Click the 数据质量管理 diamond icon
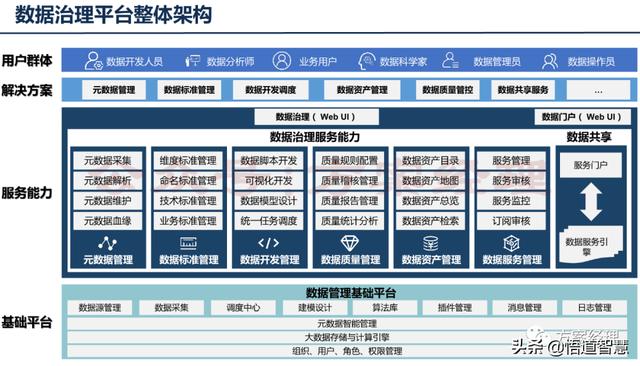Image resolution: width=640 pixels, height=366 pixels. 350,243
